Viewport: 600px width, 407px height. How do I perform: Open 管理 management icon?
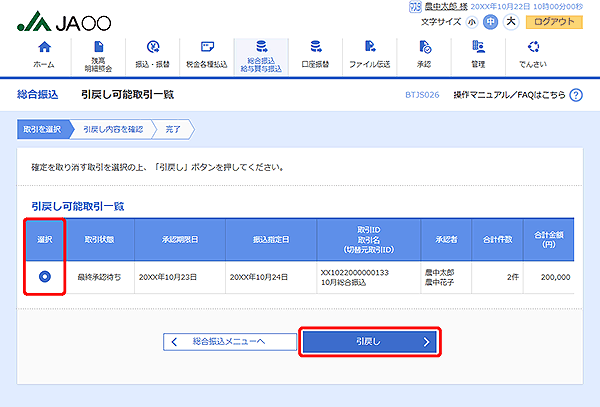(478, 47)
